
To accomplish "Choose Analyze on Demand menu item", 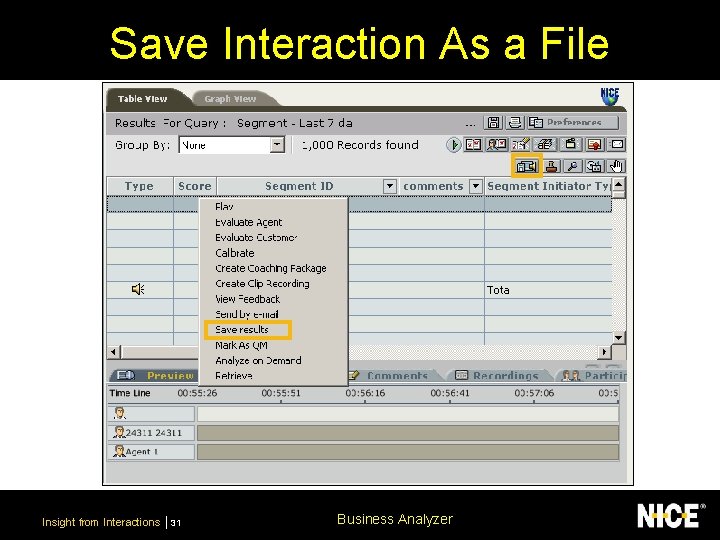I will click(x=273, y=360).
